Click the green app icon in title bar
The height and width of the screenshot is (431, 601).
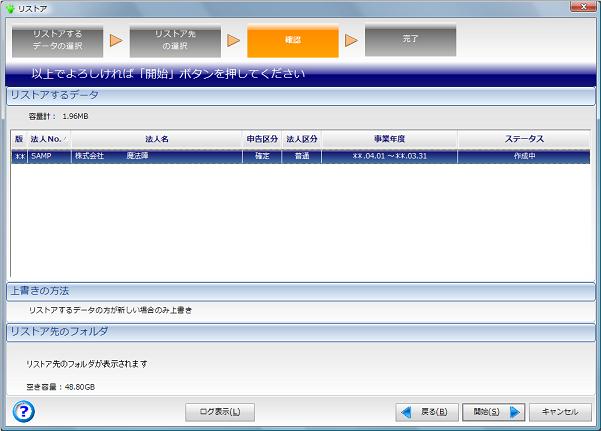coord(10,7)
